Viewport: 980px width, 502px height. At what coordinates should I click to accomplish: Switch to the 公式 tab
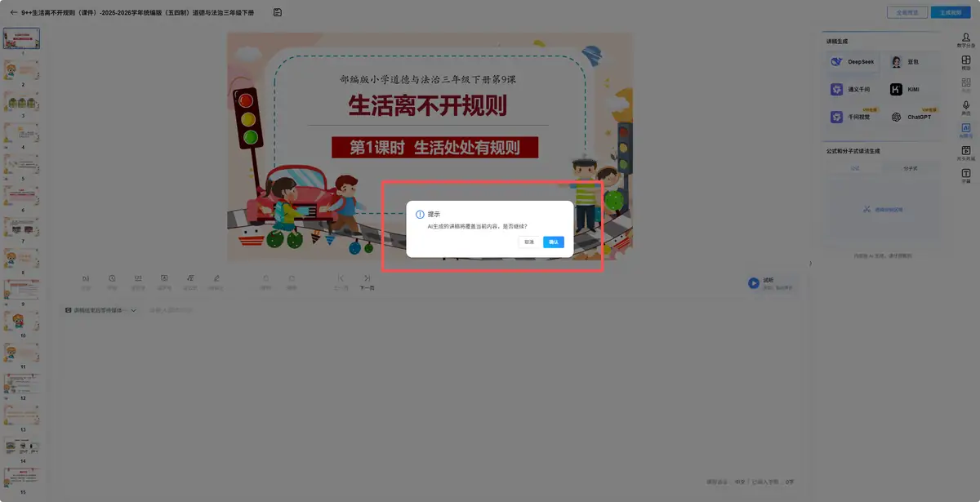(855, 168)
